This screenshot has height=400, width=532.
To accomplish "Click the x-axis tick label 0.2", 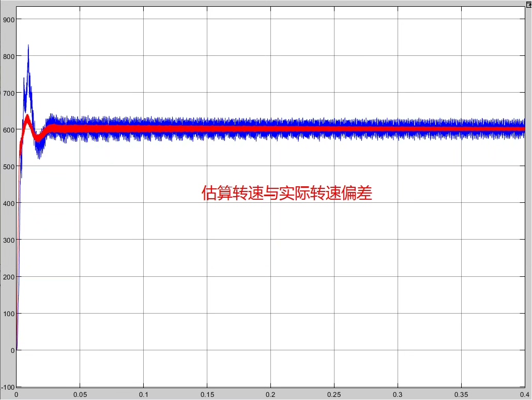I will (271, 394).
